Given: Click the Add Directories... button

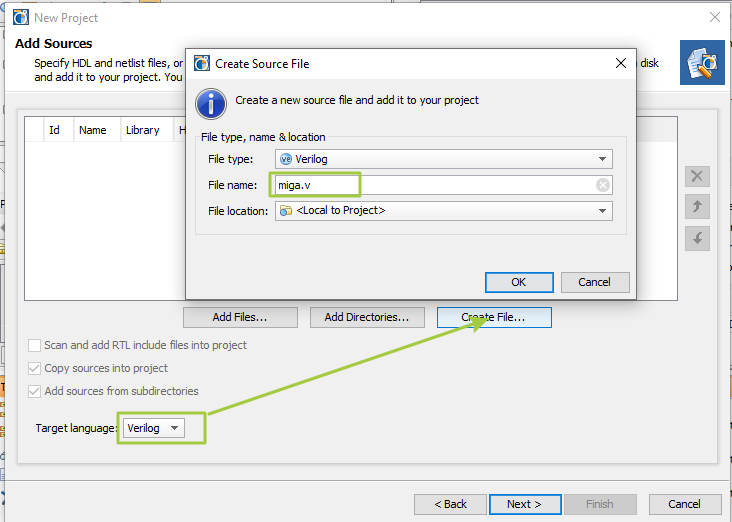Looking at the screenshot, I should point(367,317).
